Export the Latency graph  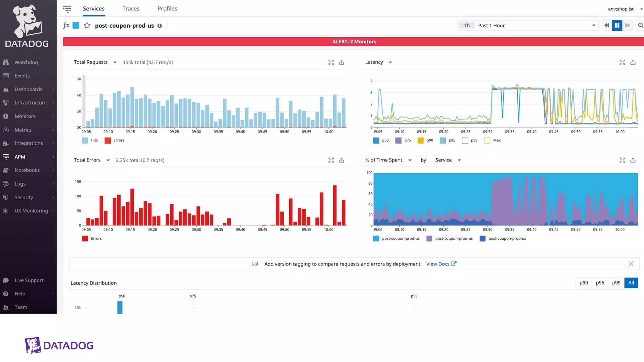coord(633,62)
